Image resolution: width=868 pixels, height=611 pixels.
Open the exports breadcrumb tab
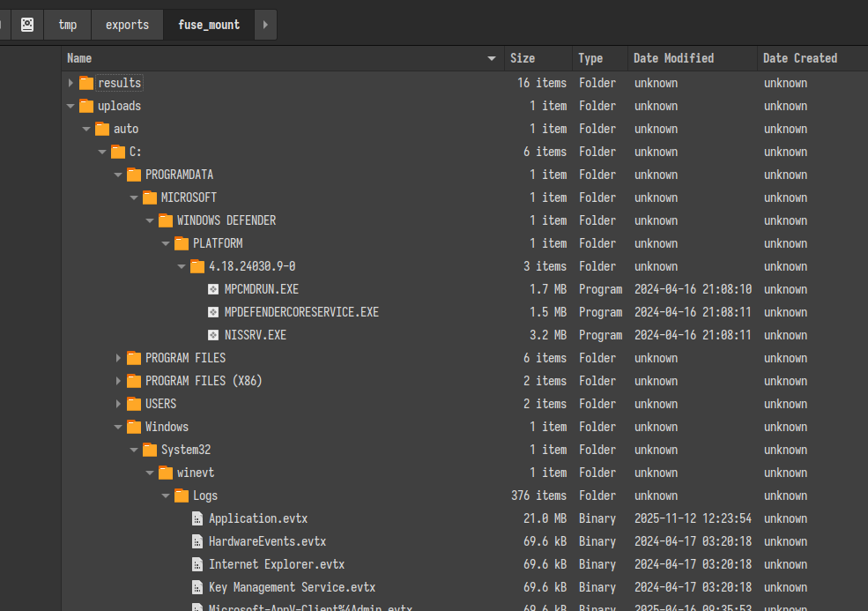point(127,24)
